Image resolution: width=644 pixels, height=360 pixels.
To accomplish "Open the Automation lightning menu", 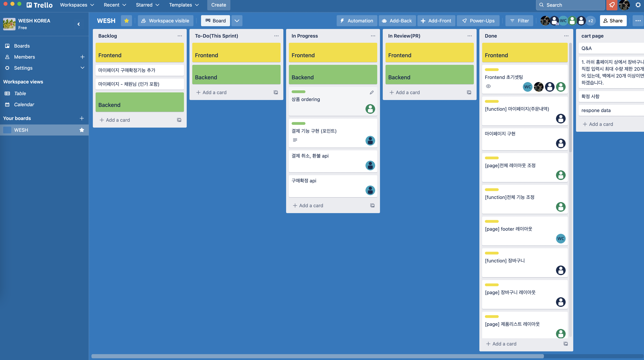I will coord(357,21).
